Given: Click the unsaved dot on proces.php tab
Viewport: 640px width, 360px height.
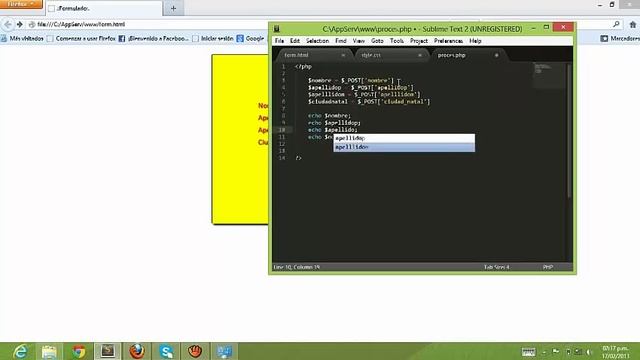Looking at the screenshot, I should (496, 55).
